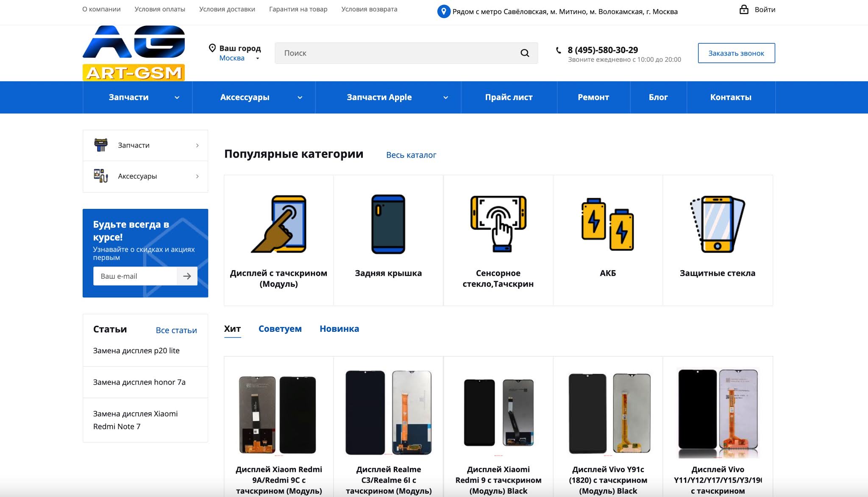Switch to the Хит tab
The image size is (868, 497).
232,329
